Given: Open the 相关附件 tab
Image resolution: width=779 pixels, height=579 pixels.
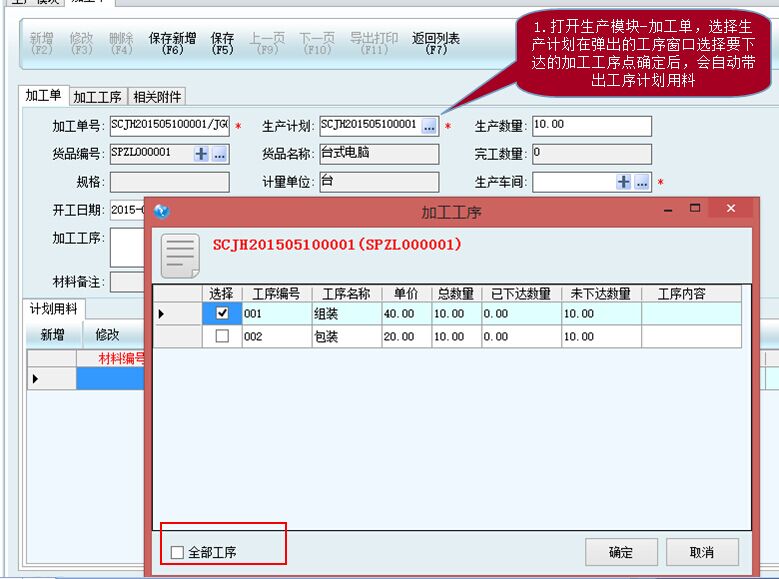Looking at the screenshot, I should click(x=157, y=96).
